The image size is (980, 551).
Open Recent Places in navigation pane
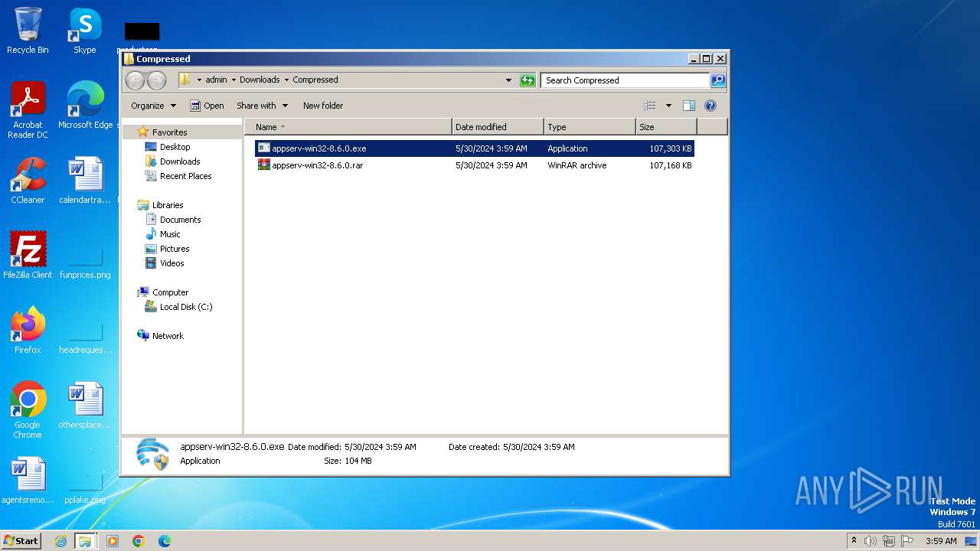coord(185,176)
